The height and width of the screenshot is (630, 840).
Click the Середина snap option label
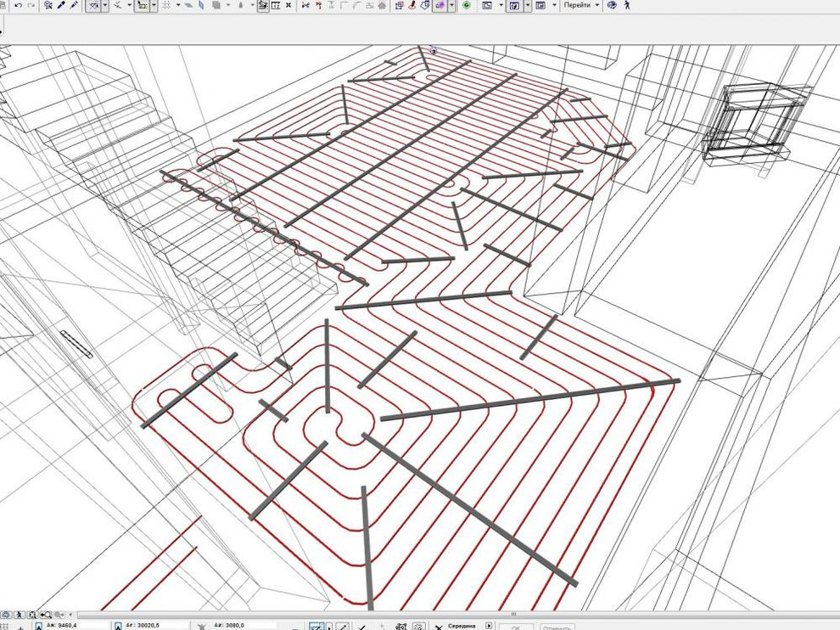462,627
